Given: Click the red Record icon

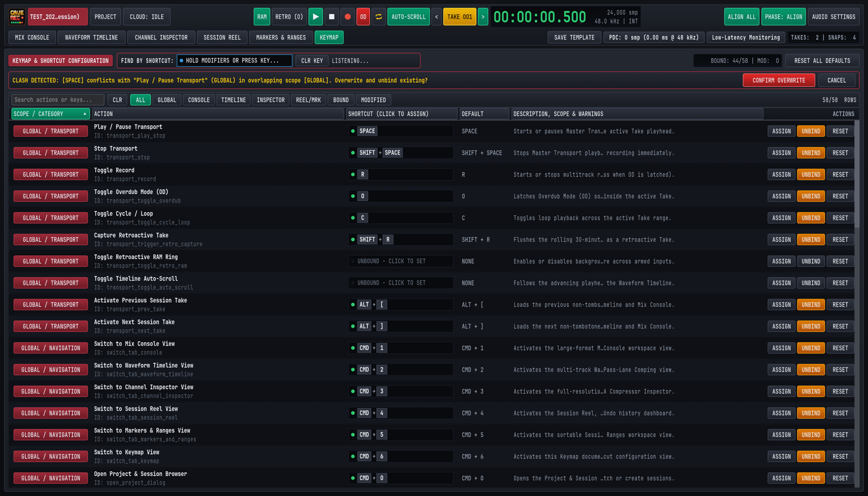Looking at the screenshot, I should point(348,17).
